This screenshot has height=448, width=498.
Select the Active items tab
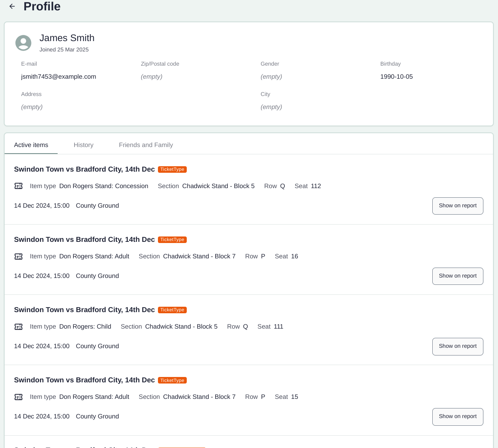click(31, 145)
